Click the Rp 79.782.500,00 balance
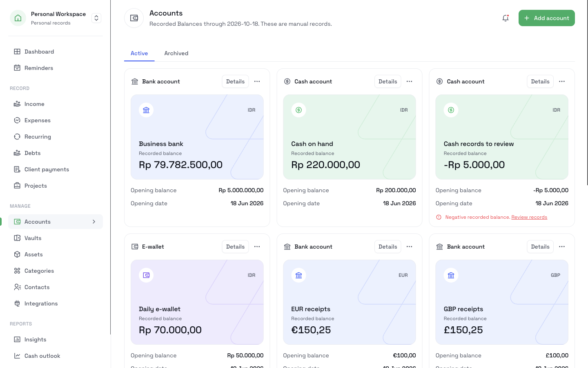The image size is (588, 368). 180,165
